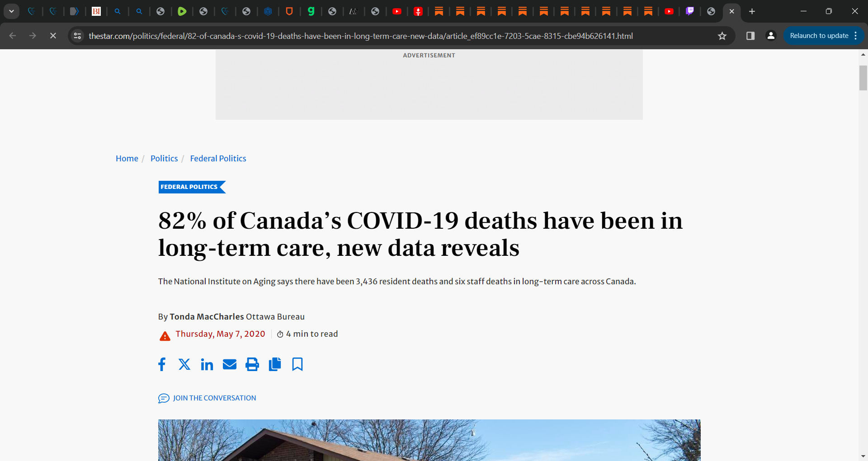Open the browser profile menu
The height and width of the screenshot is (461, 868).
pyautogui.click(x=771, y=36)
